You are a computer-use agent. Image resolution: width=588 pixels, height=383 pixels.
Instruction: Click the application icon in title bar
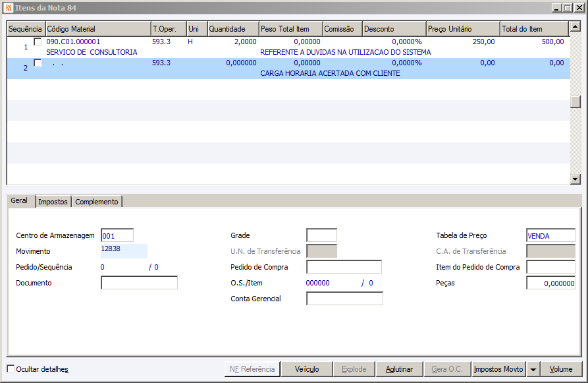pyautogui.click(x=9, y=8)
